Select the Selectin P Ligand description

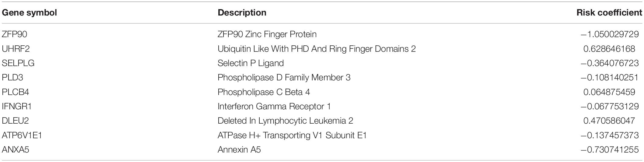(x=251, y=63)
